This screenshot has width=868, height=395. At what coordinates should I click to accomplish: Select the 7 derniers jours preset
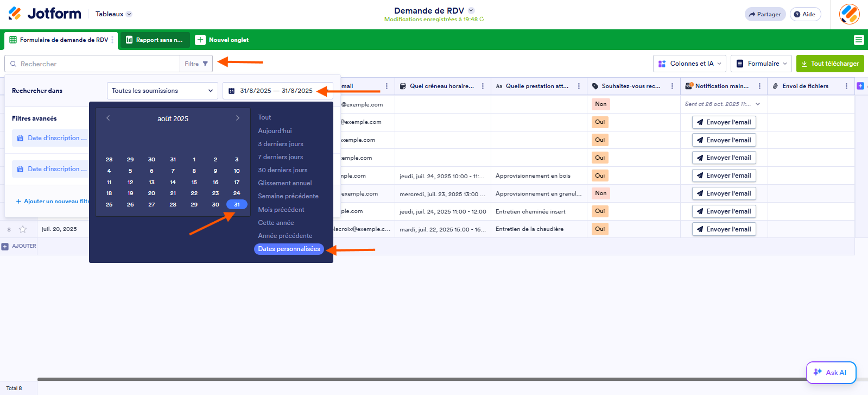[280, 157]
